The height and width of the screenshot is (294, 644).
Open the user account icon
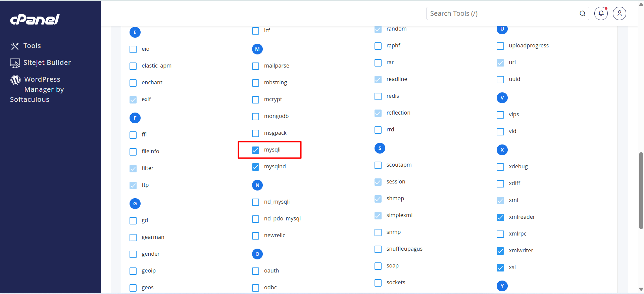[620, 13]
